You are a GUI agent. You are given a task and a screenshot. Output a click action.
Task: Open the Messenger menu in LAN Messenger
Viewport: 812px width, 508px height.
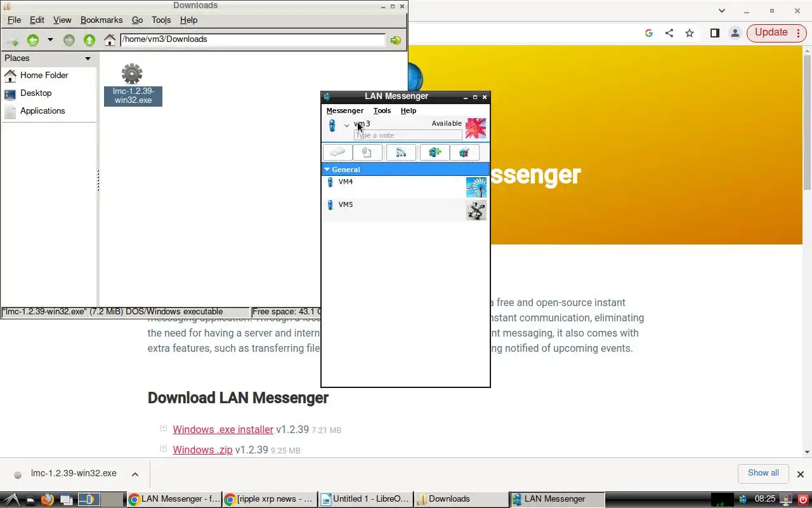(344, 110)
